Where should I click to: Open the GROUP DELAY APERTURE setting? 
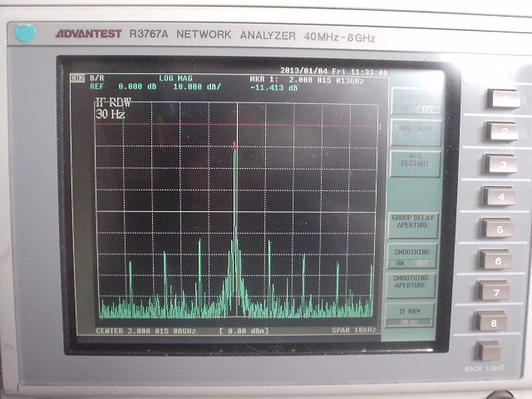coord(411,224)
